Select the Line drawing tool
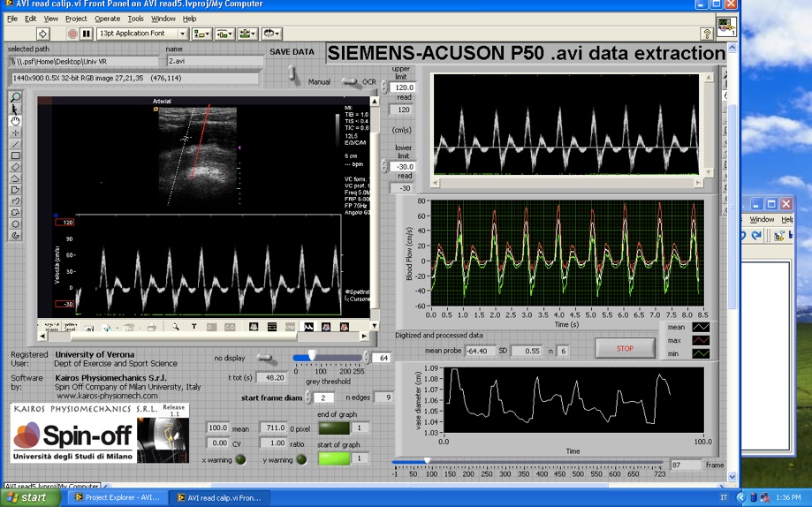812x507 pixels. tap(16, 144)
